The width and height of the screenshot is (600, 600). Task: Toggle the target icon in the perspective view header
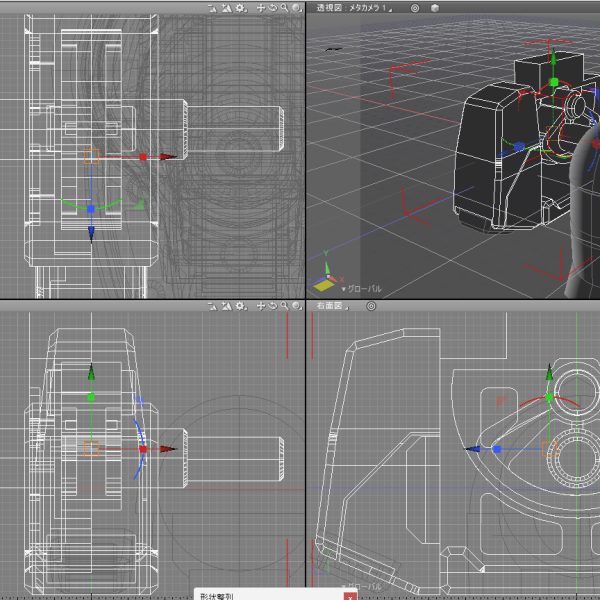415,8
